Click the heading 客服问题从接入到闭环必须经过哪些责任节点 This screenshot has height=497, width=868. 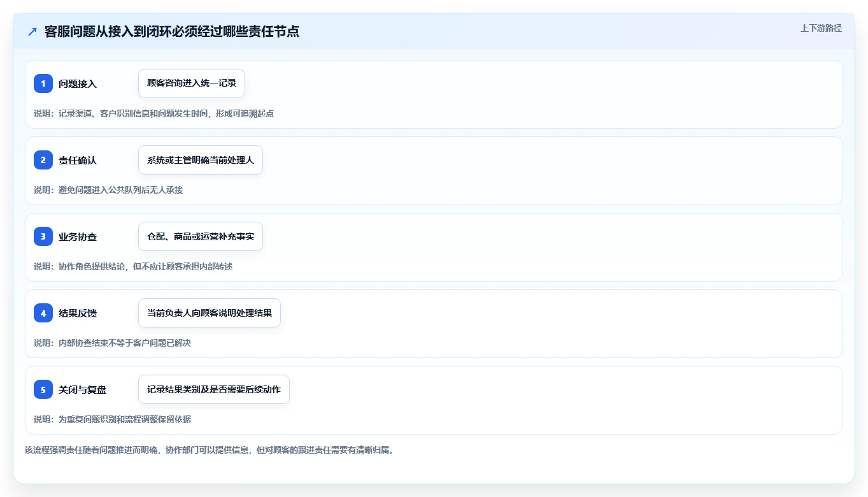(x=172, y=31)
